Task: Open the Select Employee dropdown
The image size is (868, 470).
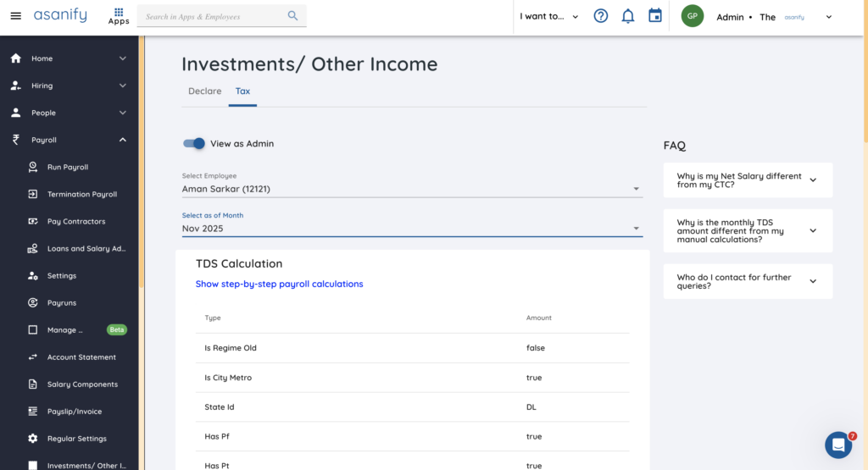Action: click(x=412, y=189)
